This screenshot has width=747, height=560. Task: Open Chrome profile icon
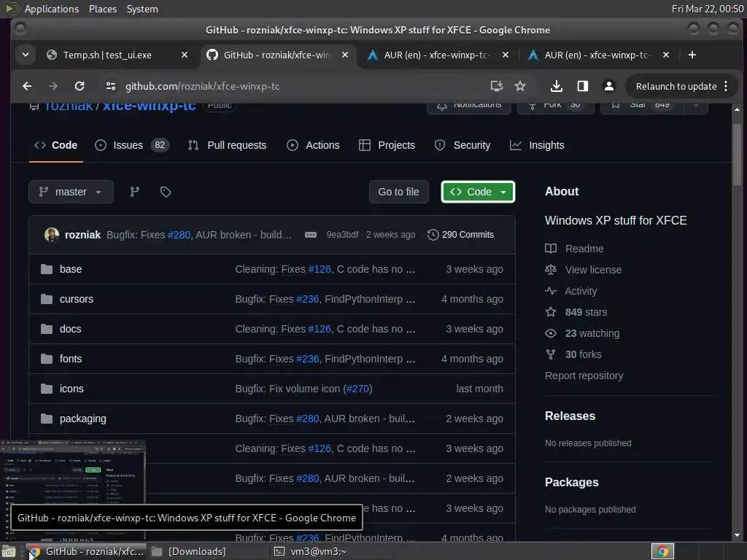[609, 86]
